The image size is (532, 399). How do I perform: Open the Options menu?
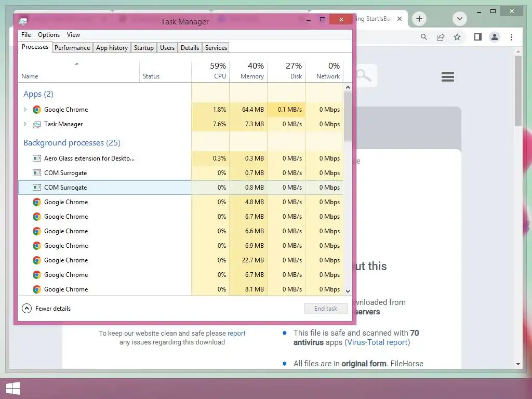(x=49, y=35)
